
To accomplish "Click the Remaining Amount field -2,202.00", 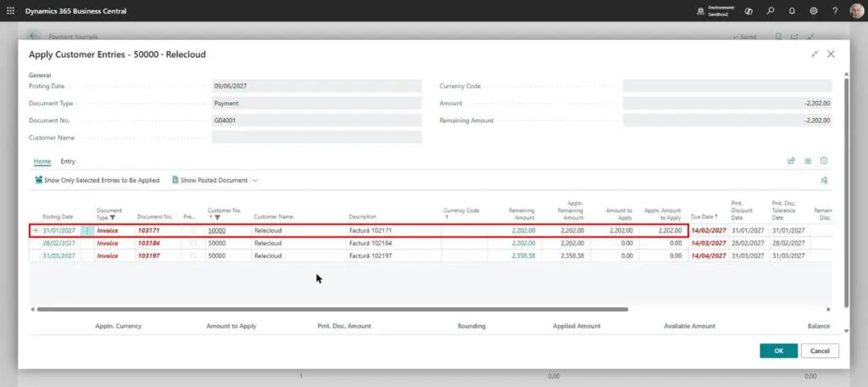I will [x=727, y=121].
